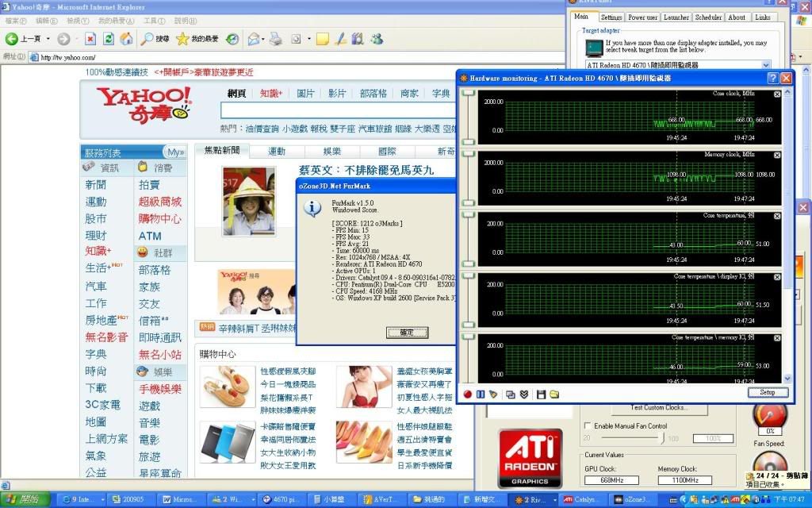The image size is (812, 508).
Task: Click My» button in 服務列表 header
Action: [x=175, y=152]
